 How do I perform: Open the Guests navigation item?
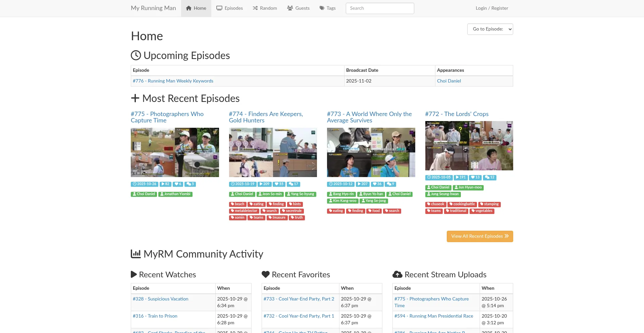coord(298,8)
